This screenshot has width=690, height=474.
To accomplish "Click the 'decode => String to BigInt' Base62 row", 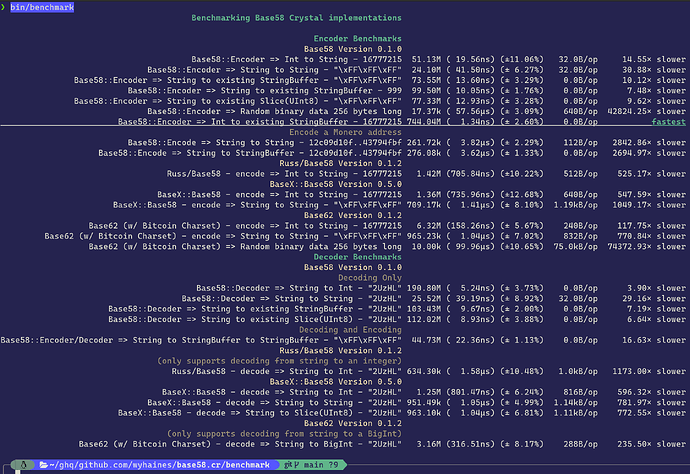I will pos(382,444).
